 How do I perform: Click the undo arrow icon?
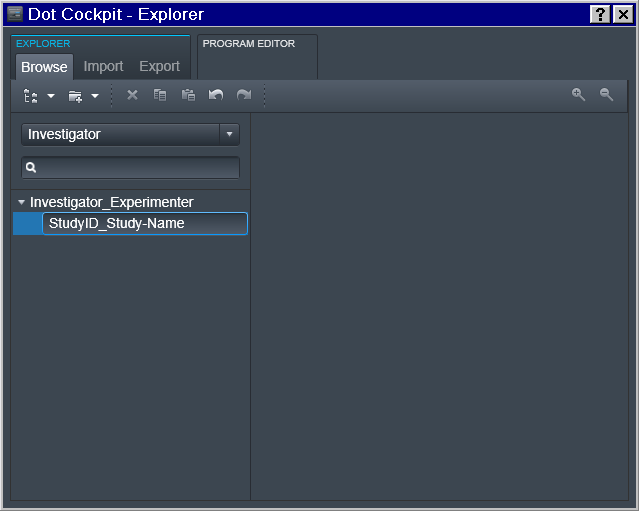coord(216,95)
